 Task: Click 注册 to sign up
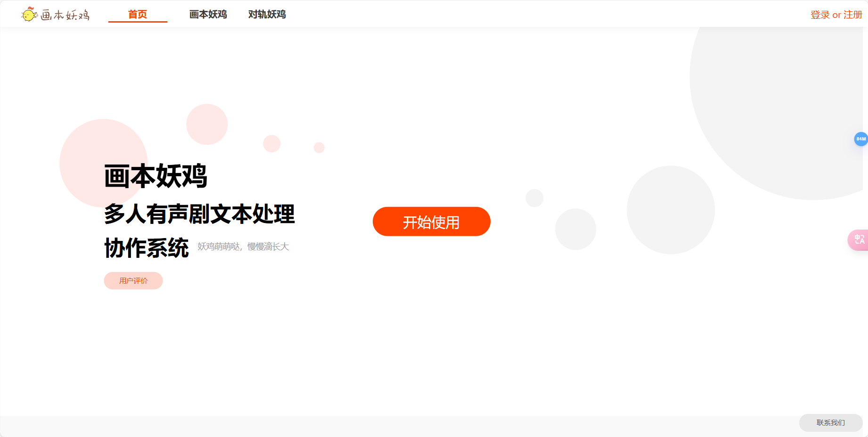pyautogui.click(x=854, y=15)
